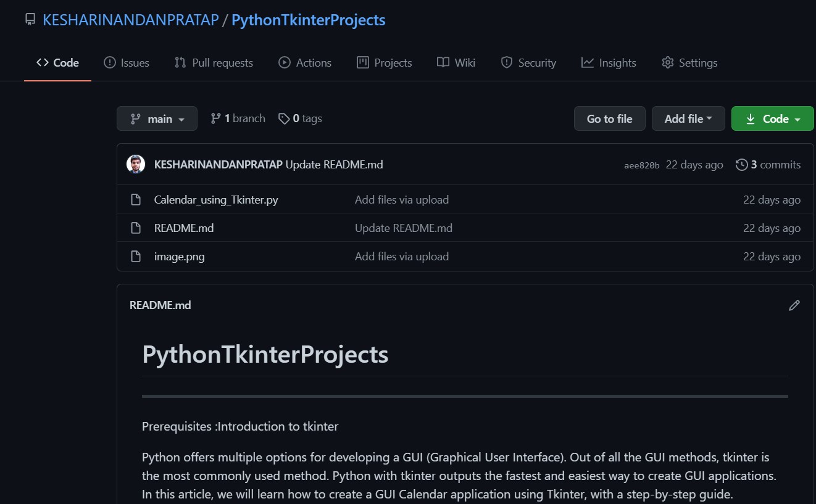The height and width of the screenshot is (504, 816).
Task: Click the commit history clock icon
Action: 741,165
